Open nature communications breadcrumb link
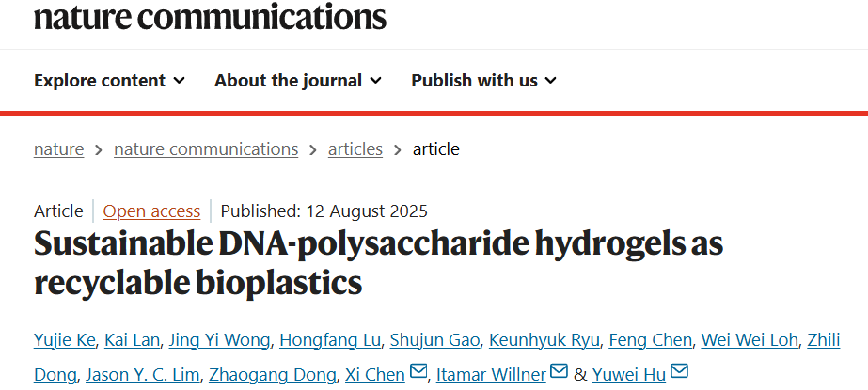868x390 pixels. [x=206, y=149]
